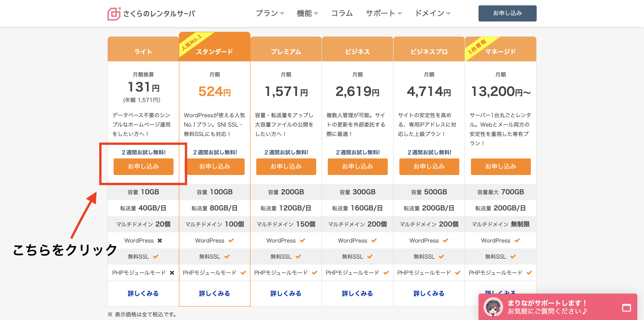Expand the サポート dropdown menu
This screenshot has width=644, height=320.
click(x=384, y=13)
